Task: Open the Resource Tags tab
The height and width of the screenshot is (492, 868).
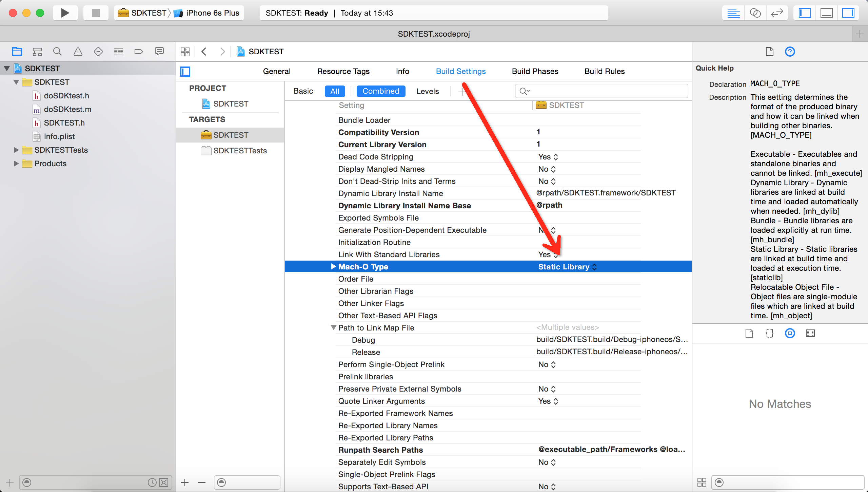Action: (x=343, y=71)
